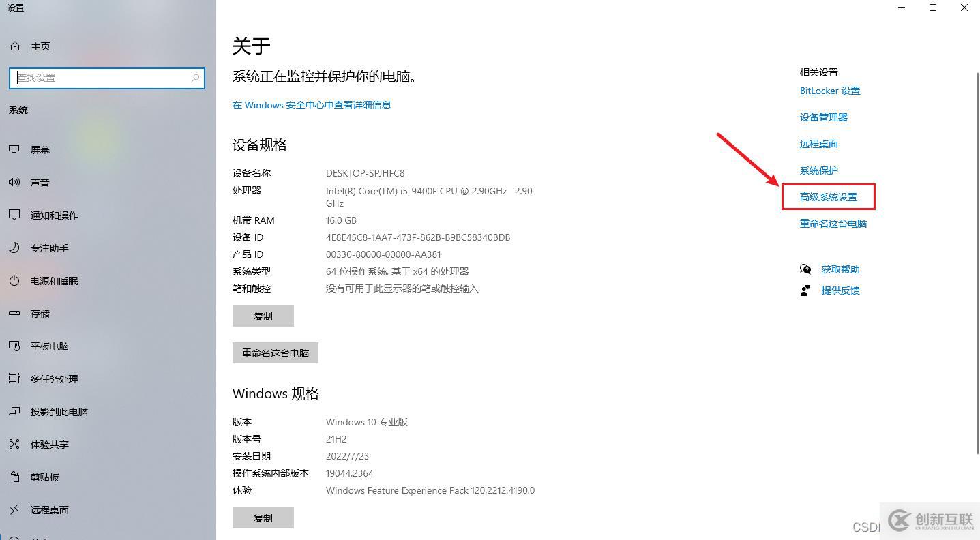Open 提供反馈 link
This screenshot has height=540, width=980.
tap(840, 290)
